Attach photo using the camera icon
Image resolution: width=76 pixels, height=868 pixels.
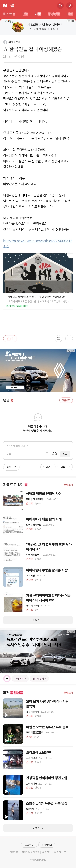[47, 454]
